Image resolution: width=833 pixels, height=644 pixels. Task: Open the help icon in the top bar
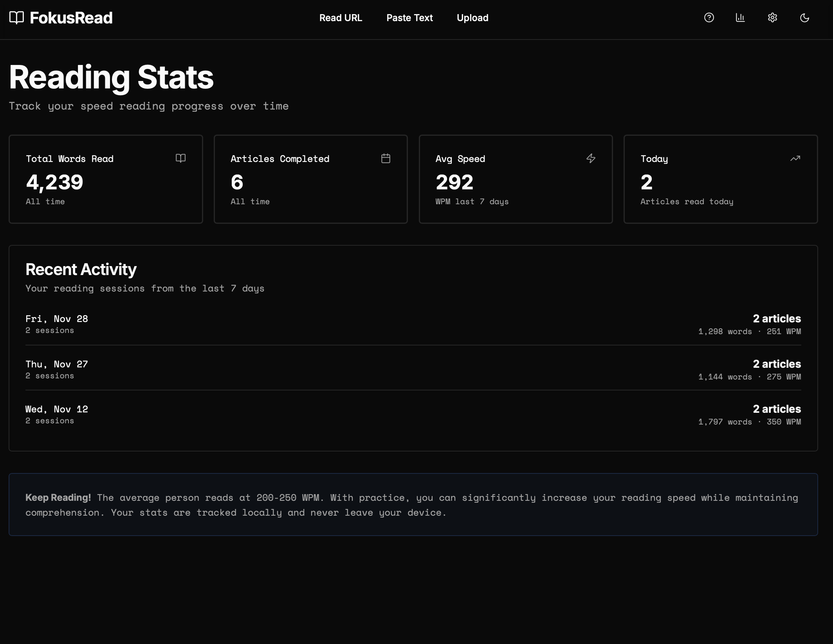(x=709, y=18)
